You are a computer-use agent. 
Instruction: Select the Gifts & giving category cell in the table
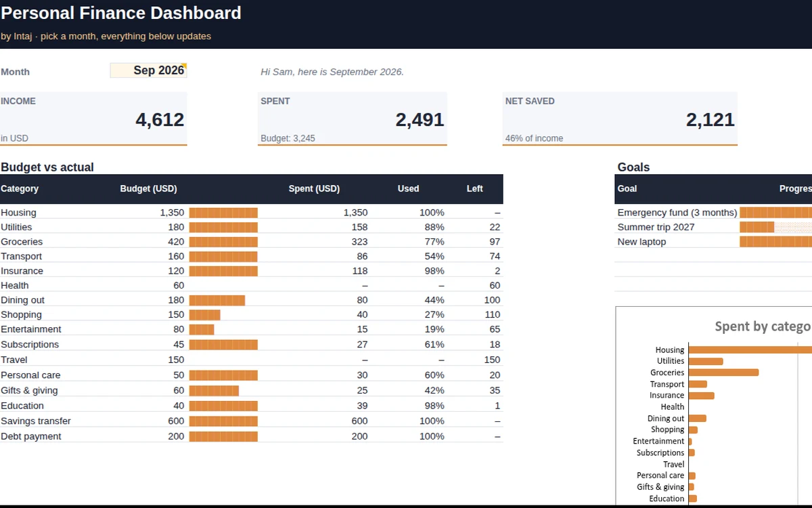click(29, 390)
